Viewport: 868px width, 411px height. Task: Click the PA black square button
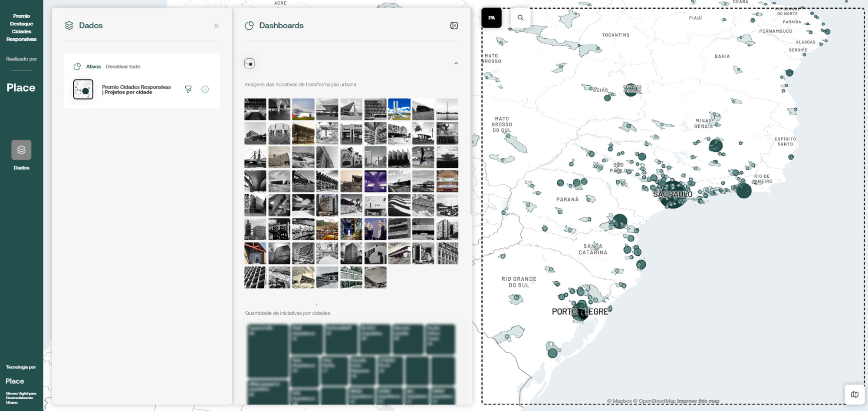(x=491, y=18)
